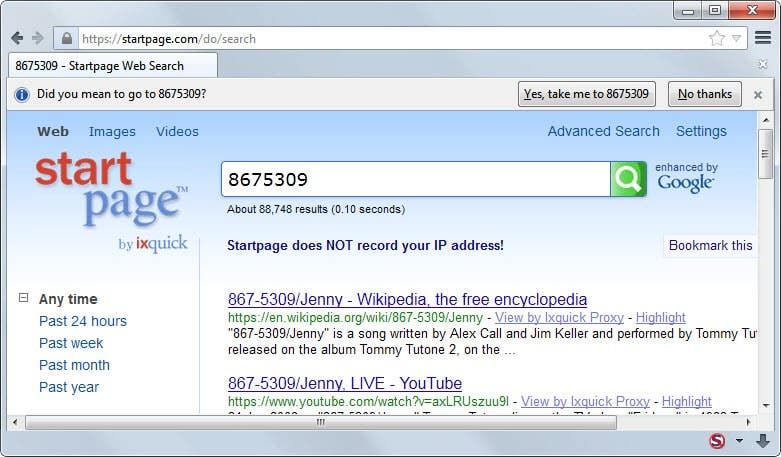Click the Bookmark this button

[710, 245]
